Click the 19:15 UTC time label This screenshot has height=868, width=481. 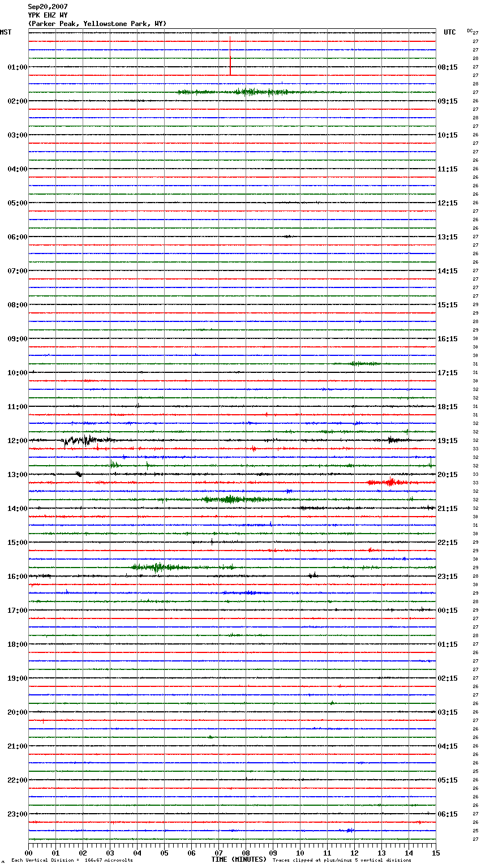click(448, 441)
